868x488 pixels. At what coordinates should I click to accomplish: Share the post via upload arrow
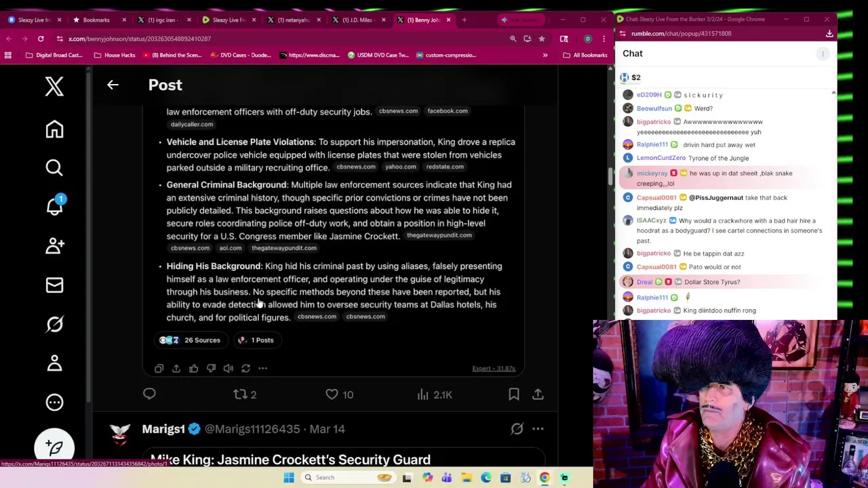tap(538, 394)
